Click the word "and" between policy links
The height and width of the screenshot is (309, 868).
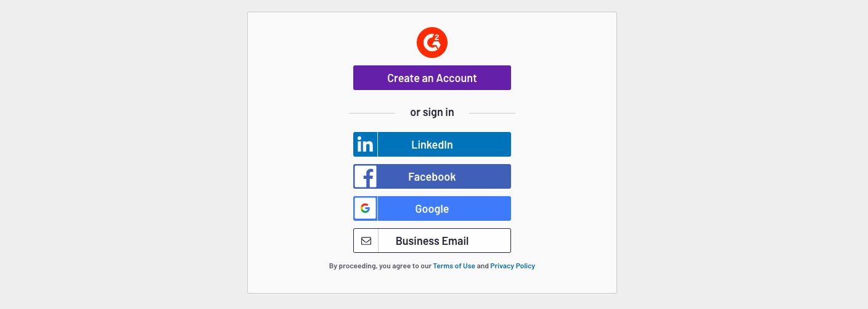pos(483,266)
